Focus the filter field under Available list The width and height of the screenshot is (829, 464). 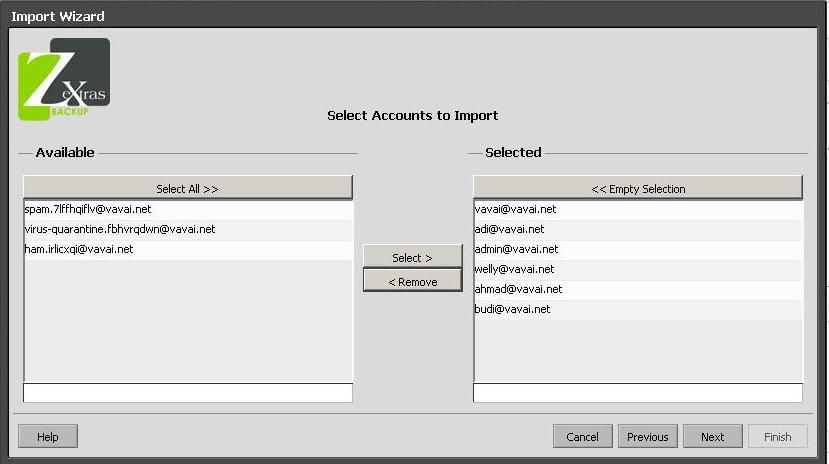coord(188,393)
